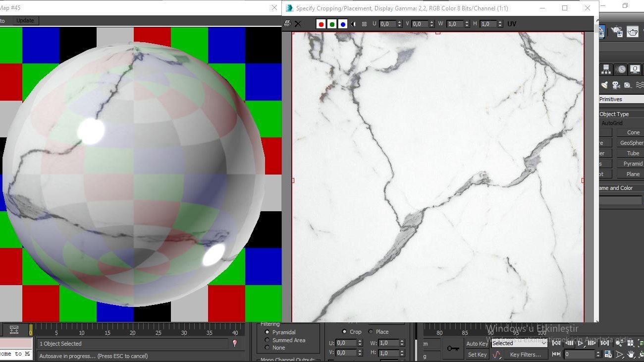The width and height of the screenshot is (644, 362).
Task: Click the Render Production teapot icon
Action: tap(633, 32)
